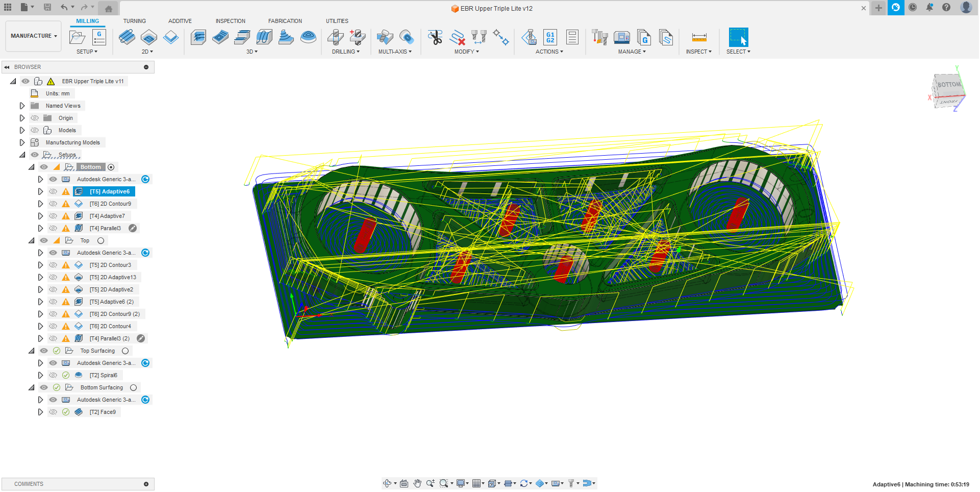Toggle visibility of the Models item

[35, 130]
